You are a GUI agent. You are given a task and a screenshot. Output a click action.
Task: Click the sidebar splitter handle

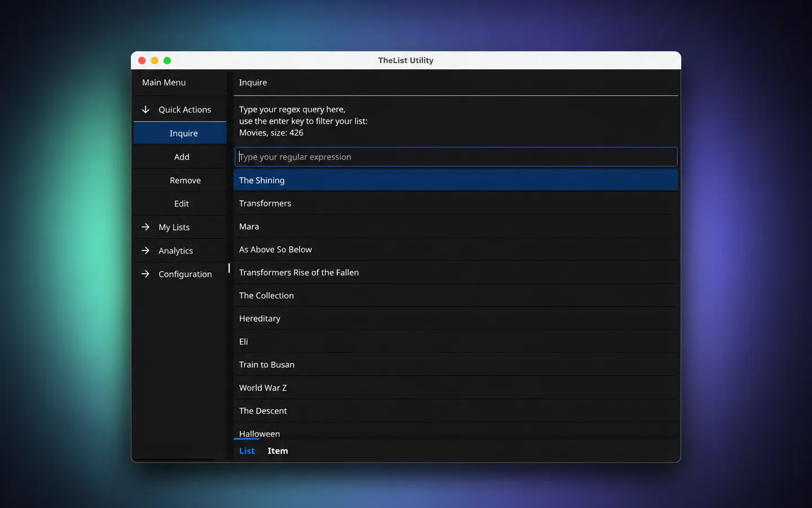(x=229, y=268)
